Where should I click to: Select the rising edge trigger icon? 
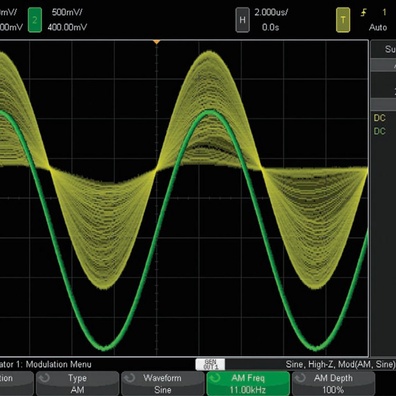point(364,13)
